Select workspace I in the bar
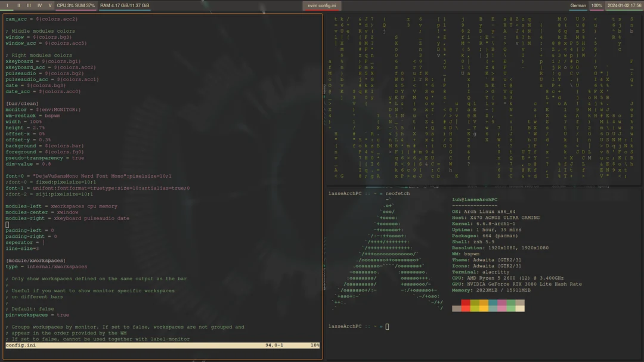The width and height of the screenshot is (644, 362). [6, 5]
